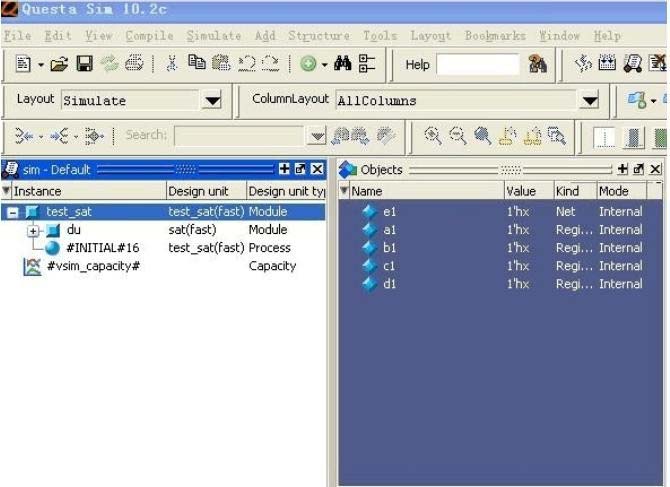Image resolution: width=670 pixels, height=487 pixels.
Task: Click the Help search input field
Action: coord(478,65)
